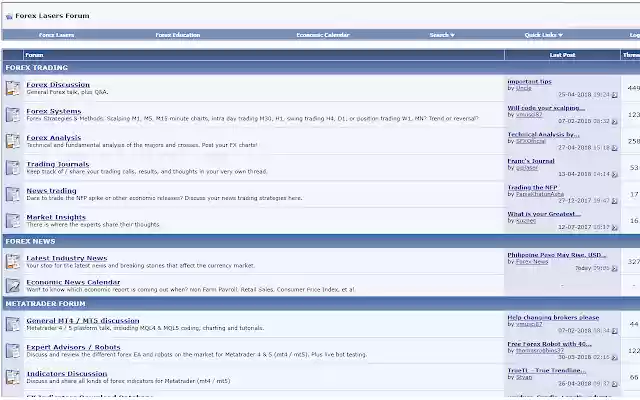Screen dimensions: 640x400
Task: Open the Forex Analysis forum link
Action: [x=54, y=137]
